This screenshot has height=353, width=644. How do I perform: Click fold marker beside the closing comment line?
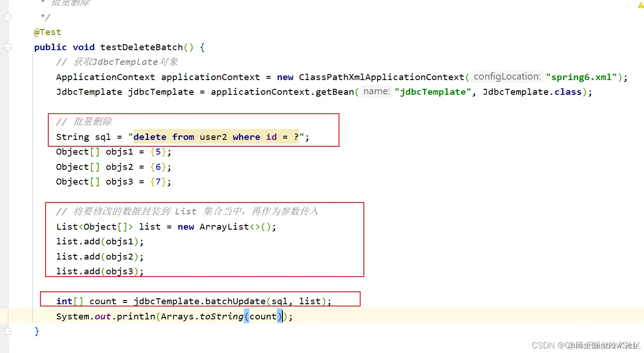(8, 17)
